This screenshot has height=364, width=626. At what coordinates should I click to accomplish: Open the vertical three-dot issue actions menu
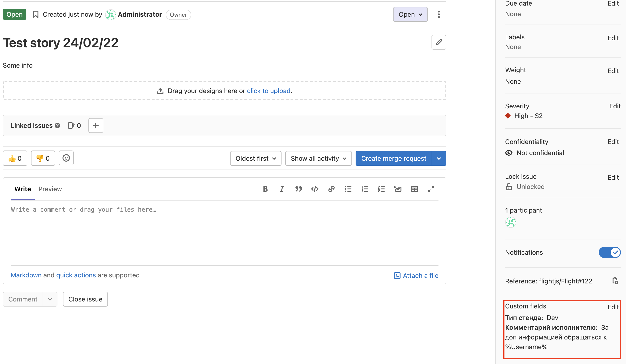[x=439, y=14]
